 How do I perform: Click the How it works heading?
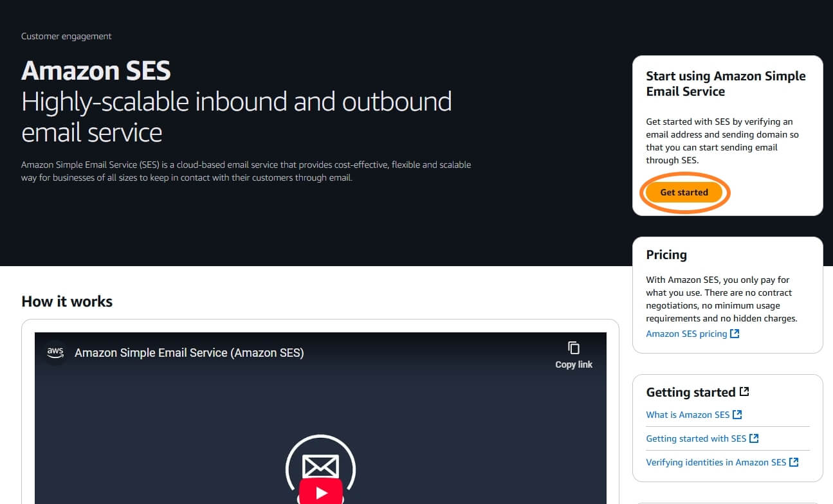point(67,301)
